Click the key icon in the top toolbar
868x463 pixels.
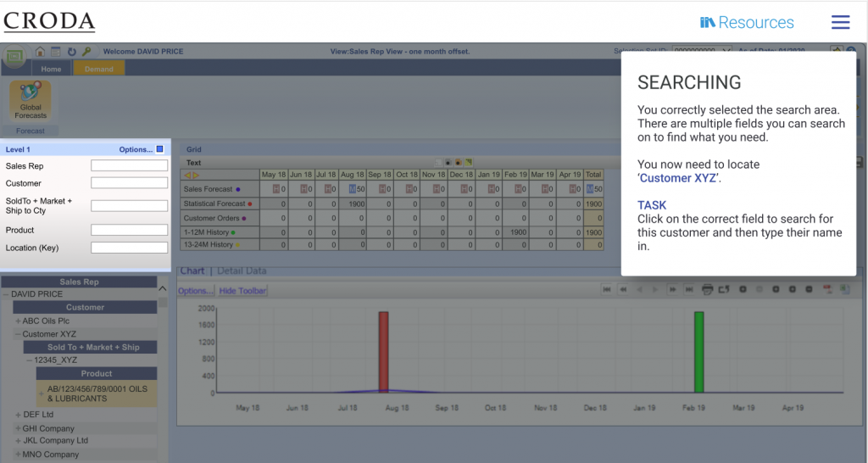[87, 52]
